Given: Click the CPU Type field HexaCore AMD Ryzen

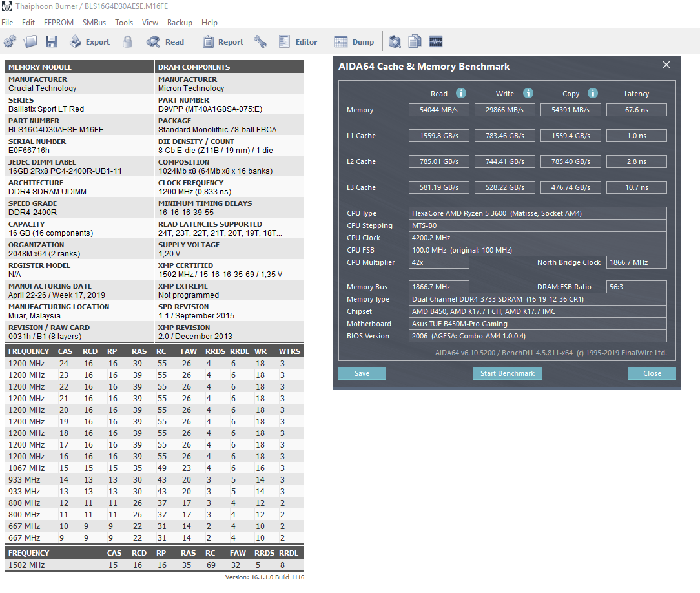Looking at the screenshot, I should coord(537,213).
